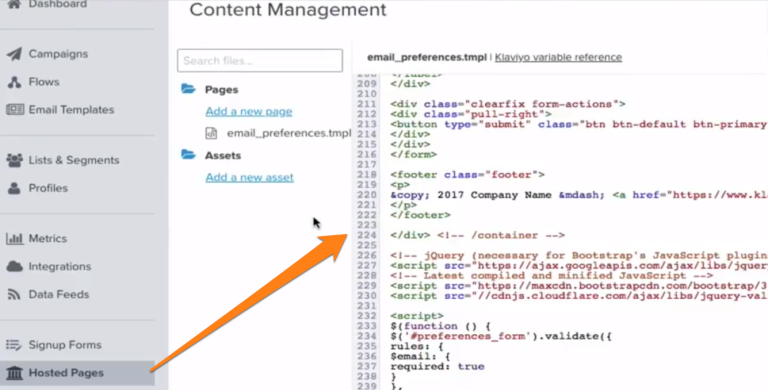The image size is (768, 390).
Task: Collapse the Assets folder label
Action: [x=223, y=155]
